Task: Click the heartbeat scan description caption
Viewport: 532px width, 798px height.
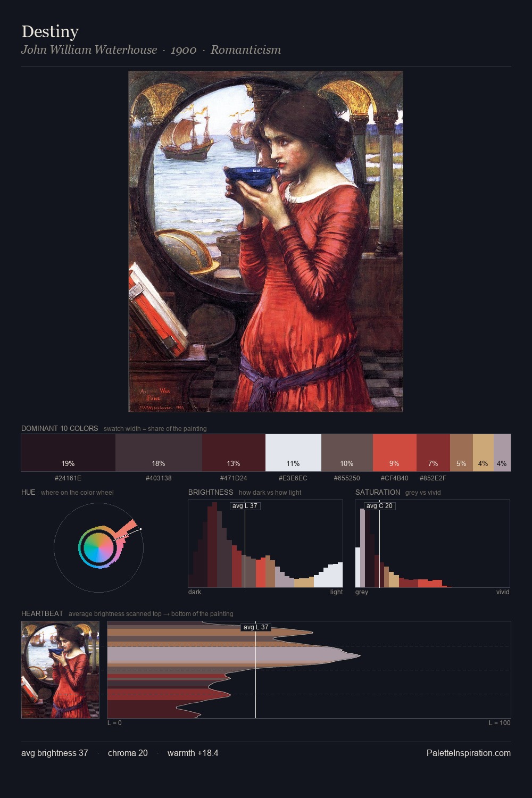Action: click(x=151, y=614)
